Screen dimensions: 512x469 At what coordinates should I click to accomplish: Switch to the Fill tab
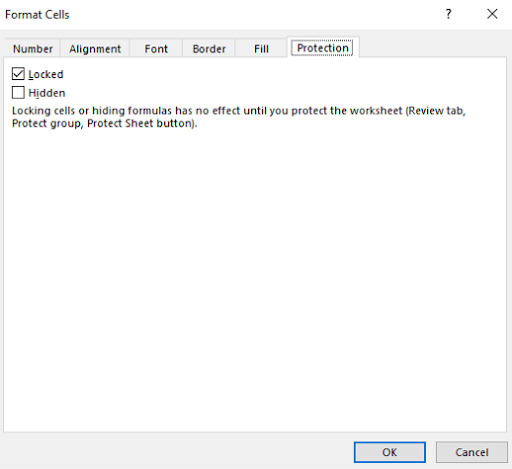coord(261,49)
